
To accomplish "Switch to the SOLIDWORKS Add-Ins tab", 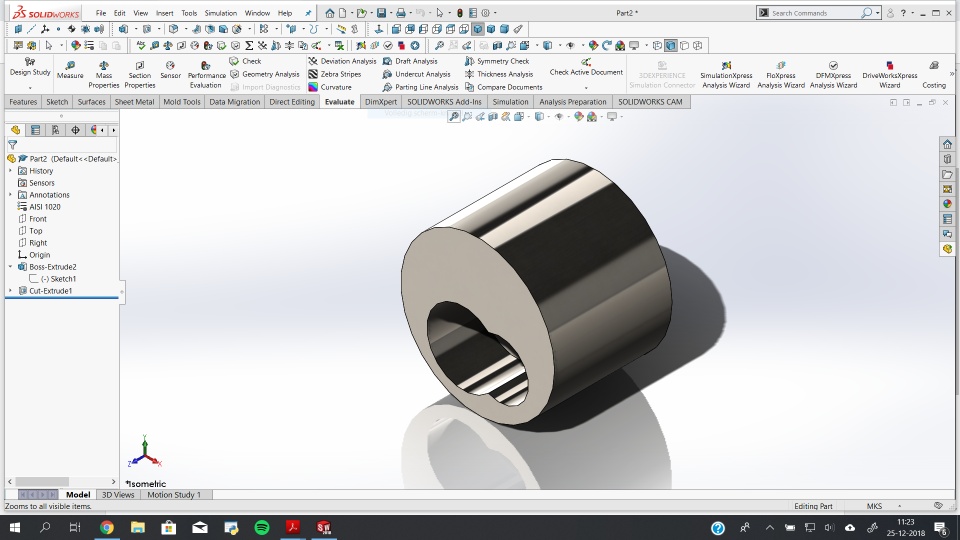I will tap(444, 102).
